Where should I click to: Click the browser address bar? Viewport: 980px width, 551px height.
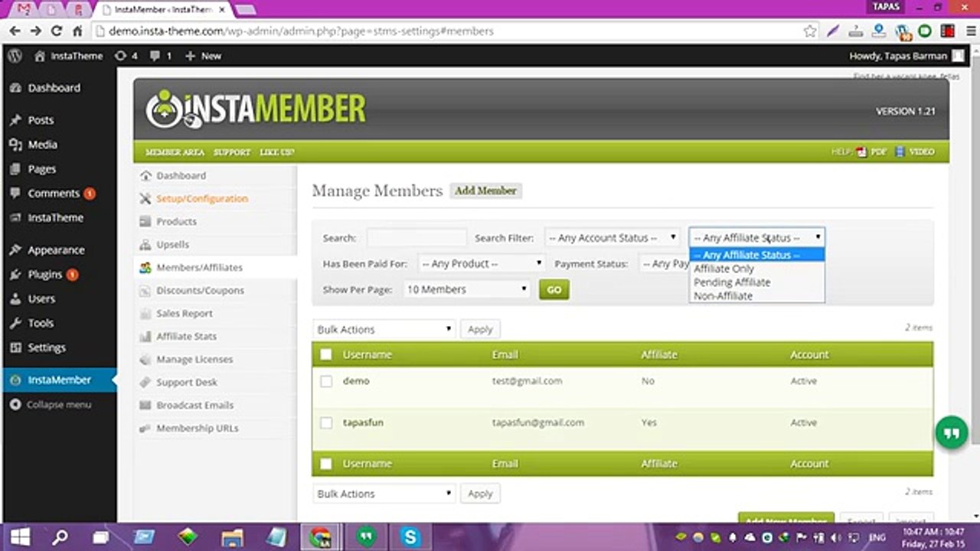[452, 31]
